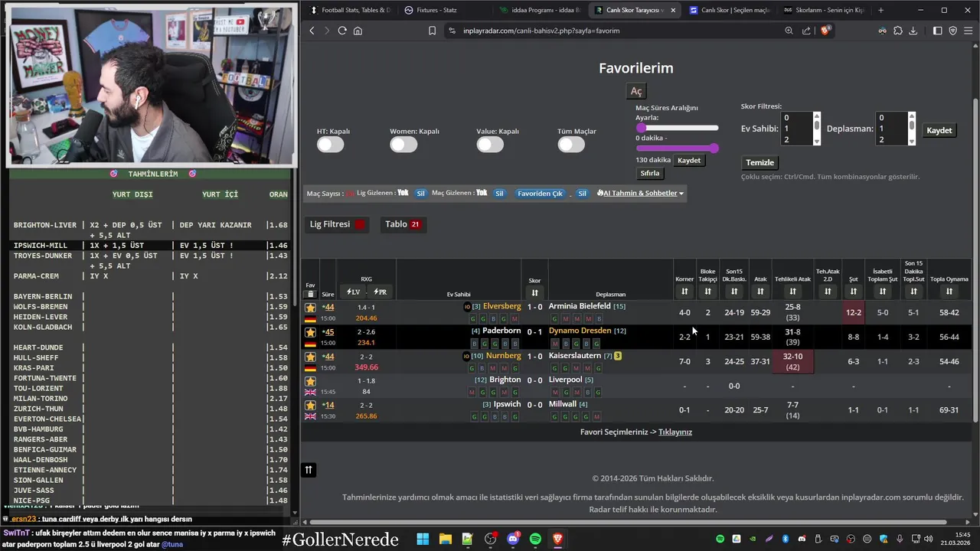This screenshot has width=980, height=551.
Task: Sort by Şut column arrows
Action: (853, 292)
